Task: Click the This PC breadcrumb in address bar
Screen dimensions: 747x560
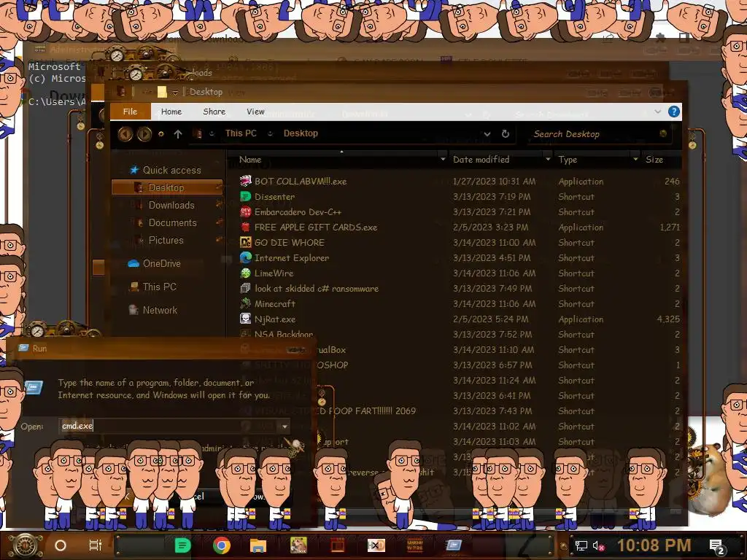Action: click(241, 133)
